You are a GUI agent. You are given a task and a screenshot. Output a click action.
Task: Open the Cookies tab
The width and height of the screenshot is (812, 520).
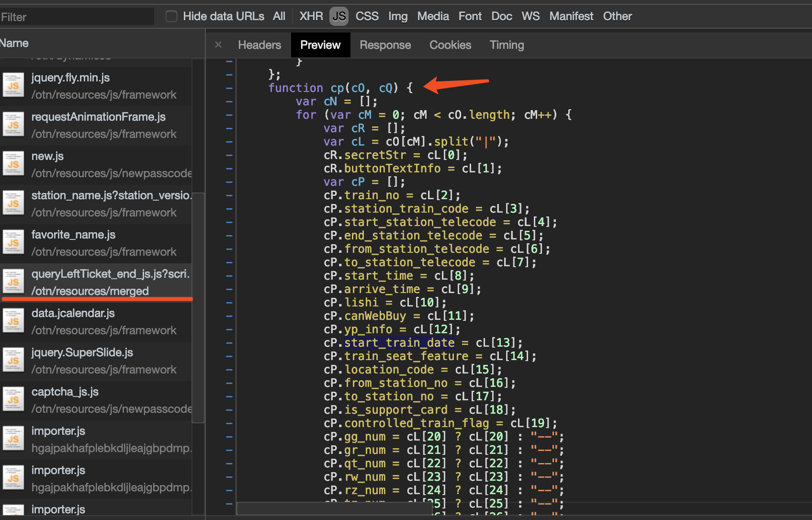(451, 45)
